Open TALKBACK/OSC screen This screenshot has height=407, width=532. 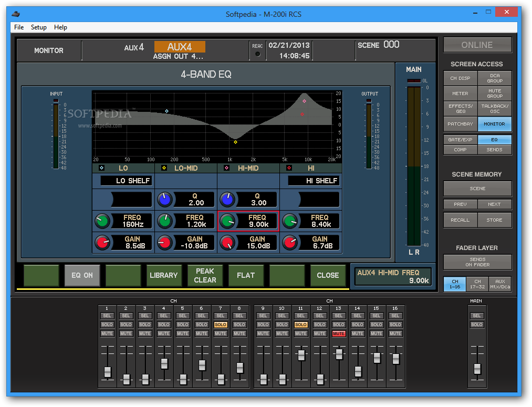495,109
